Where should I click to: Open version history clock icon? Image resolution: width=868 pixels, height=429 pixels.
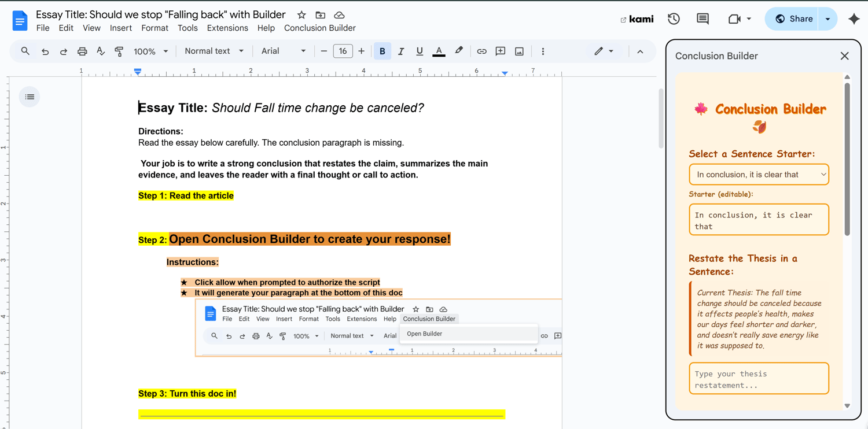click(x=674, y=19)
